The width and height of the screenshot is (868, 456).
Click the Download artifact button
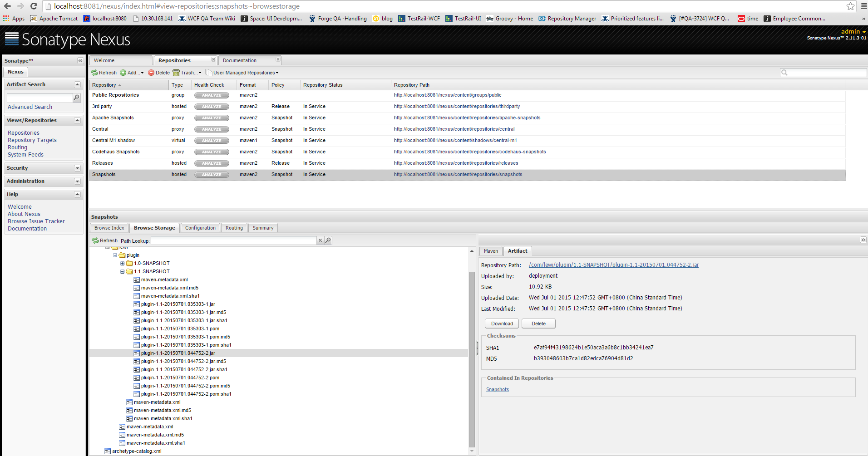click(x=502, y=324)
